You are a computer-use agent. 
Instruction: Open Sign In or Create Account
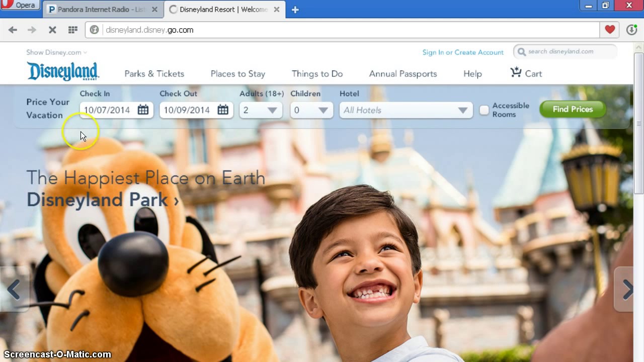point(463,52)
